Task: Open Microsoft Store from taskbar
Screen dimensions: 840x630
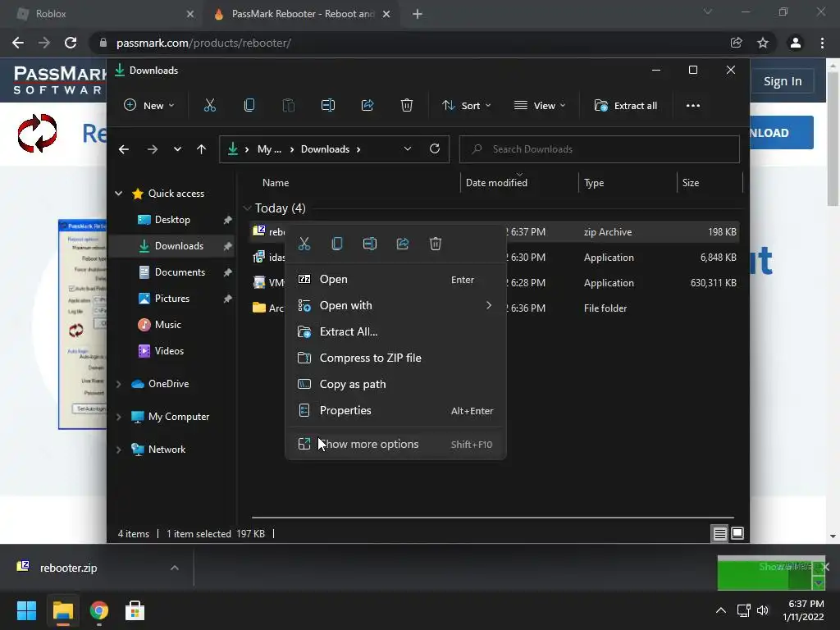Action: 135,610
